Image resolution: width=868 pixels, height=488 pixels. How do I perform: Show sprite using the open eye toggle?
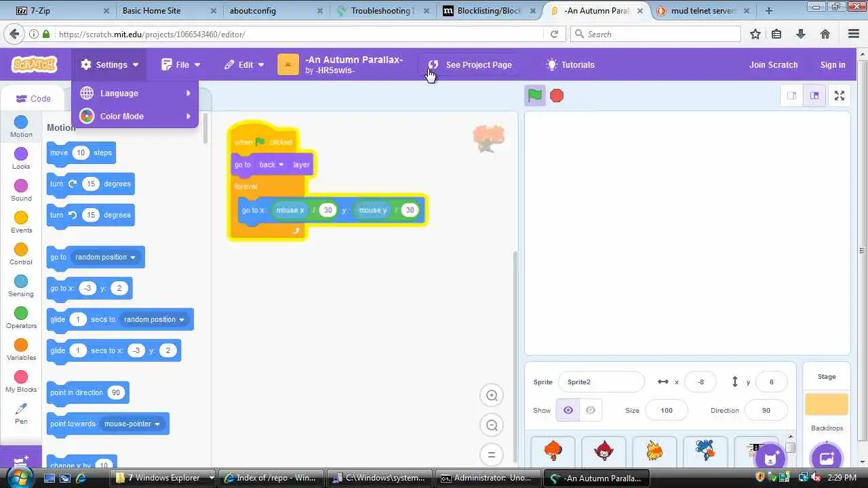point(568,410)
